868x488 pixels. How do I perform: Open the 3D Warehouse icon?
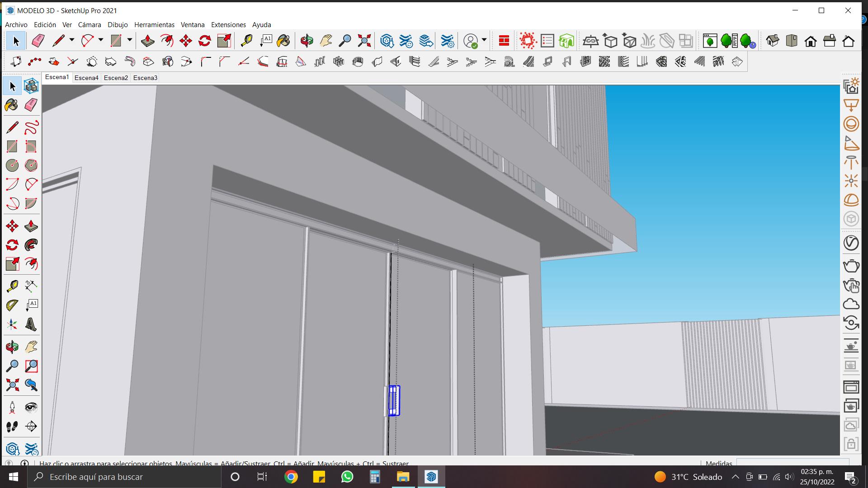[x=387, y=41]
